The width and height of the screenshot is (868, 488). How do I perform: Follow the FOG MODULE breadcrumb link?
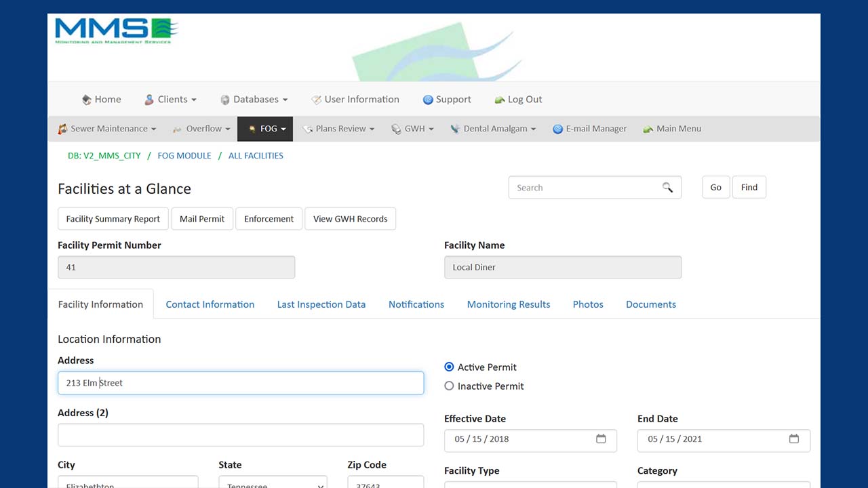184,156
